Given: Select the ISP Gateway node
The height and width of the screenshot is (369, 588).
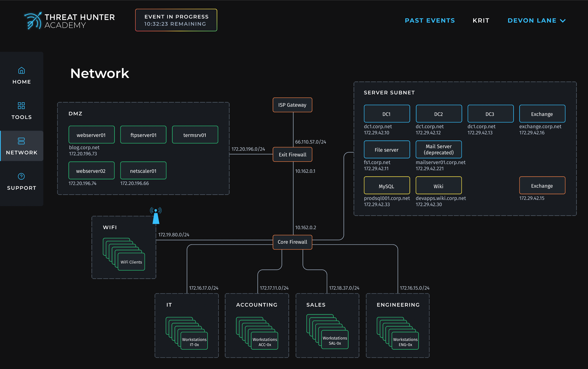Looking at the screenshot, I should pyautogui.click(x=292, y=105).
